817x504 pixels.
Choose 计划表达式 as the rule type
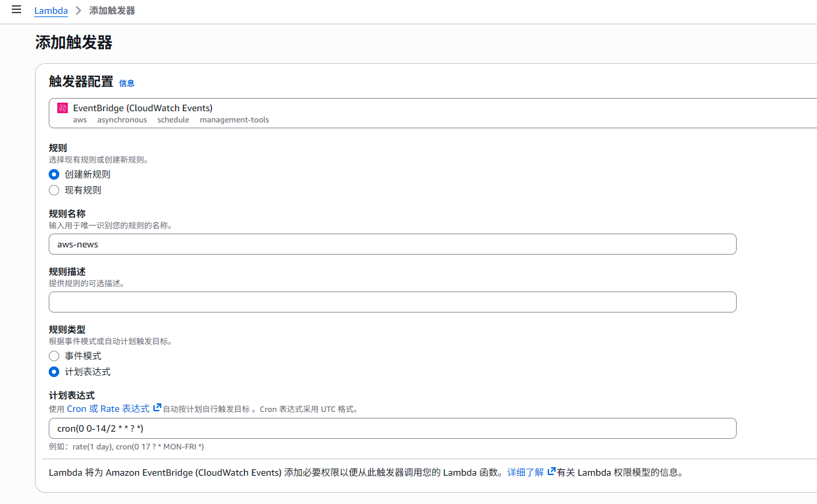pos(54,372)
